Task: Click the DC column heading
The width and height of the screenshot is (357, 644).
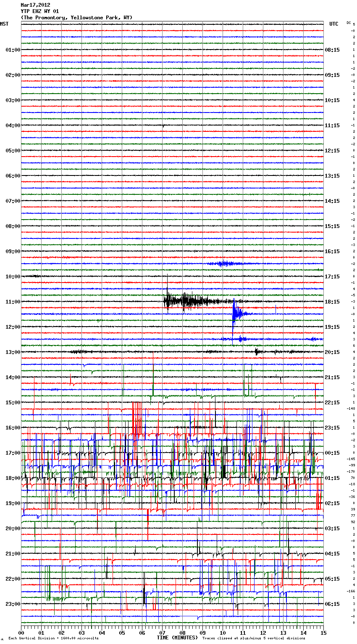Action: click(x=349, y=23)
